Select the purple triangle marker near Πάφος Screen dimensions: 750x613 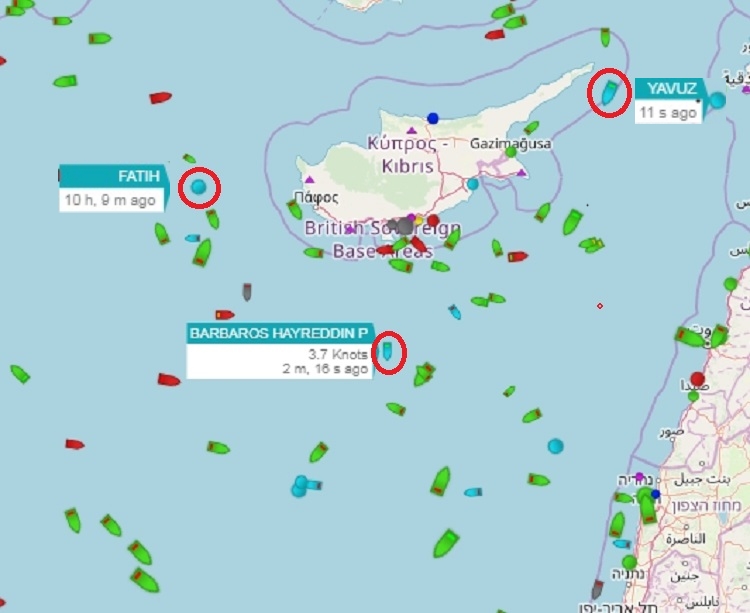tap(310, 180)
